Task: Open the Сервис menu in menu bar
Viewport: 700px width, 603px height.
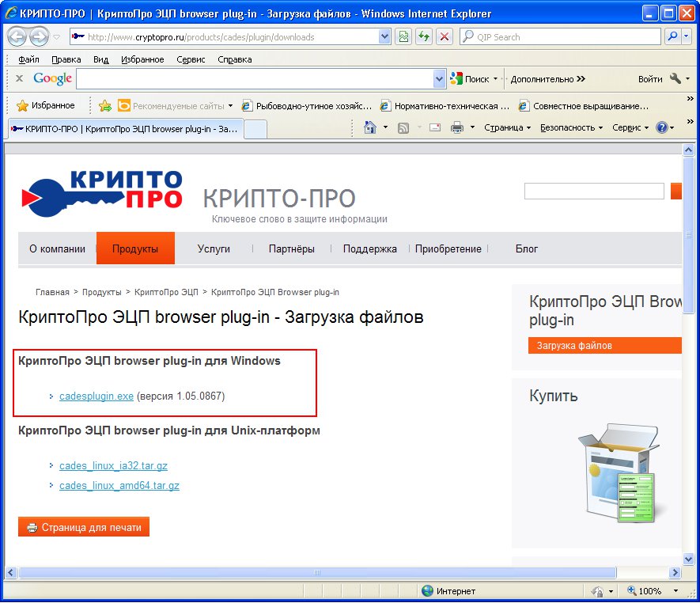Action: [191, 59]
